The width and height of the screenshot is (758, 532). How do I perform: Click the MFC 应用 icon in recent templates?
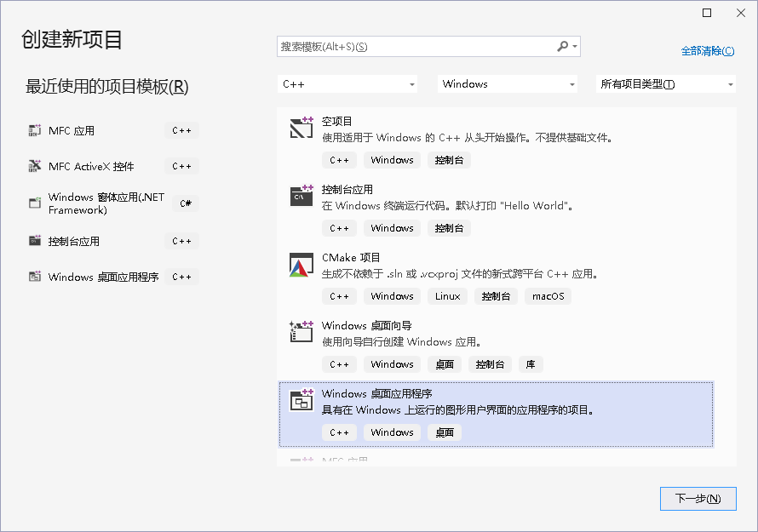click(x=35, y=130)
